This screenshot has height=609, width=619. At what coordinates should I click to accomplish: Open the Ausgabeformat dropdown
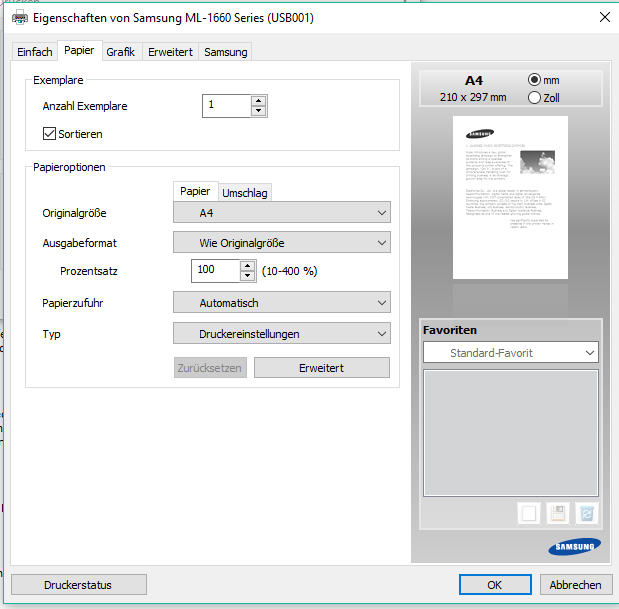pyautogui.click(x=282, y=243)
